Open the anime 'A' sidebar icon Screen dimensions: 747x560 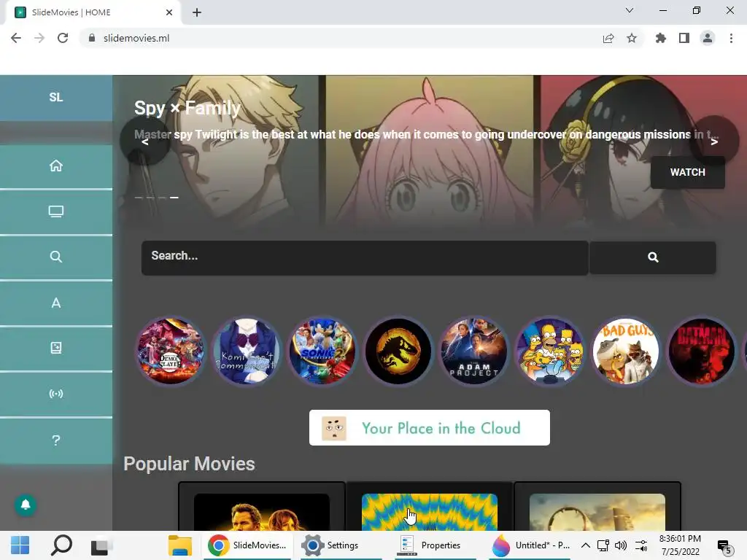(55, 303)
